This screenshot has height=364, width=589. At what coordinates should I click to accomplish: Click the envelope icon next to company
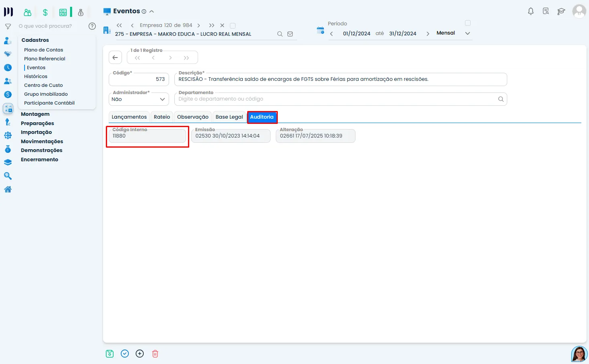[290, 34]
